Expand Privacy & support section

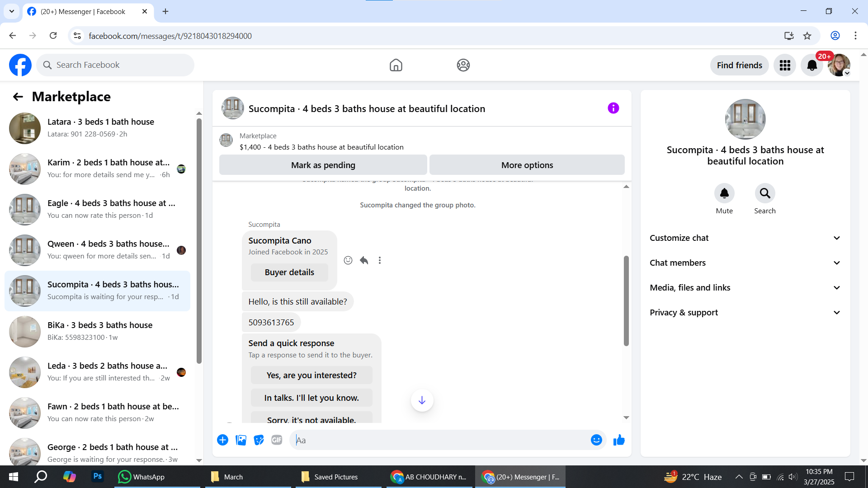tap(745, 313)
